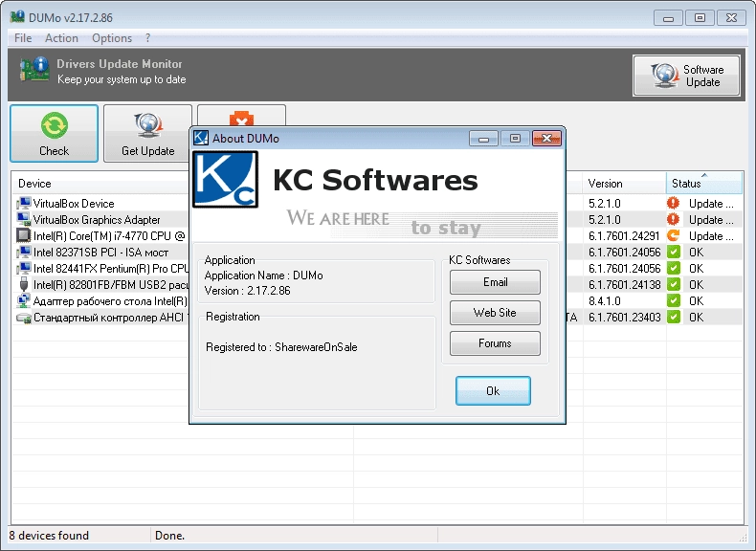The height and width of the screenshot is (551, 756).
Task: Click the Check button with green arrows
Action: coord(54,134)
